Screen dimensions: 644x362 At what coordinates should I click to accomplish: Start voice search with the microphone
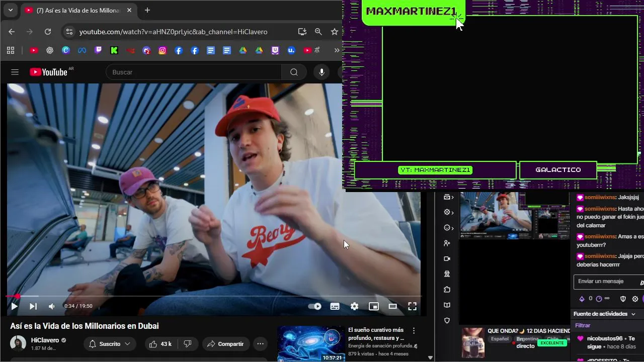(321, 72)
